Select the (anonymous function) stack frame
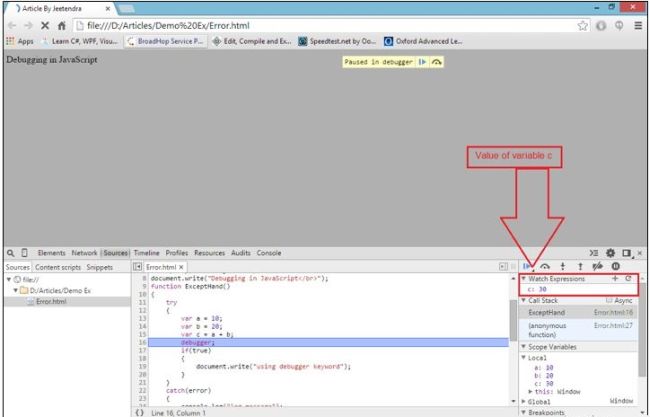Screen dimensions: 650x417 (x=578, y=330)
